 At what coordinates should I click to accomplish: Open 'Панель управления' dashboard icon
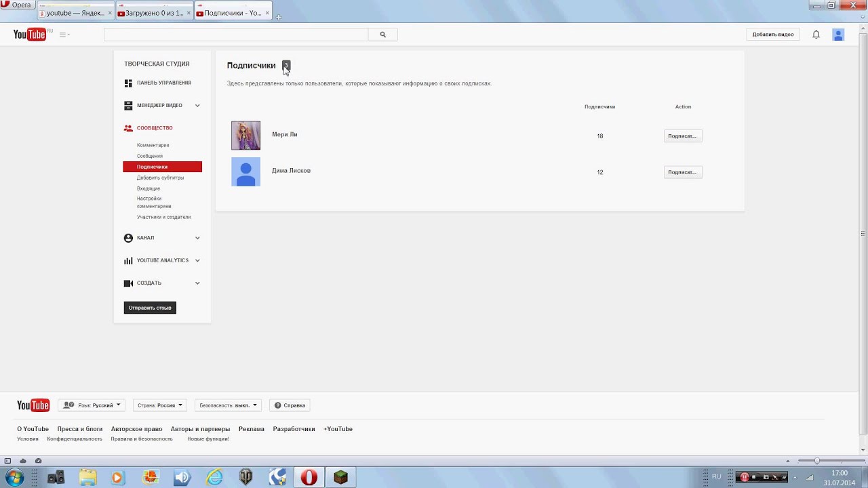(128, 83)
